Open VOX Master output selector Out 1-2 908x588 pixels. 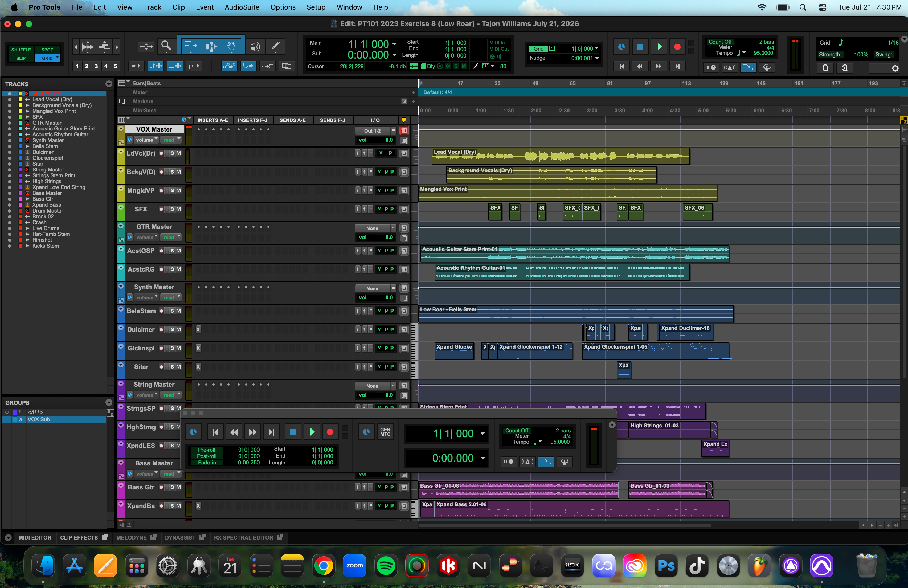372,130
